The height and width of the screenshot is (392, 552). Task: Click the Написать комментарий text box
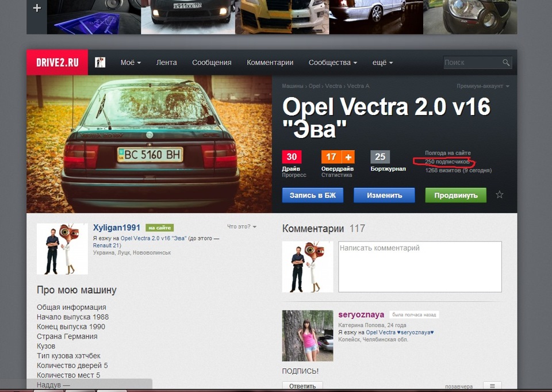(420, 267)
